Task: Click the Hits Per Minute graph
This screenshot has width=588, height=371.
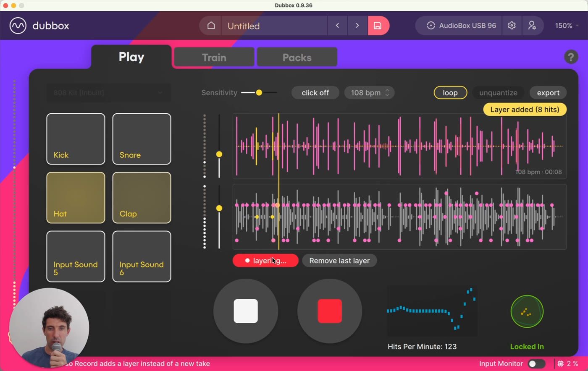Action: (x=432, y=311)
